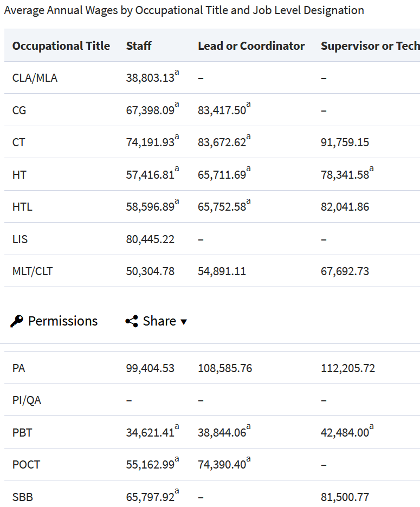This screenshot has width=420, height=507.
Task: Select the table title text
Action: tap(184, 10)
